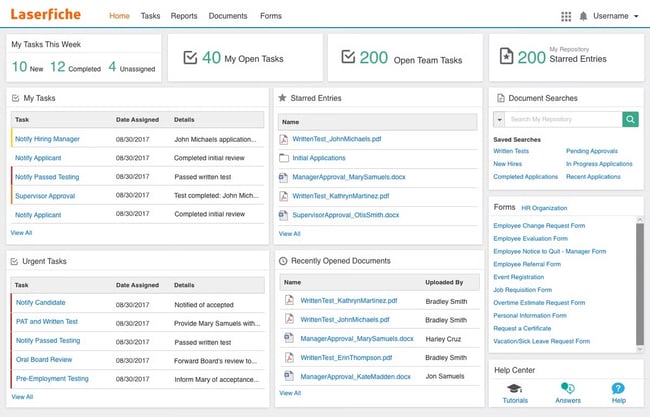Click the star icon in the Starred Entries header
Viewport: 650px width, 417px height.
pos(282,98)
